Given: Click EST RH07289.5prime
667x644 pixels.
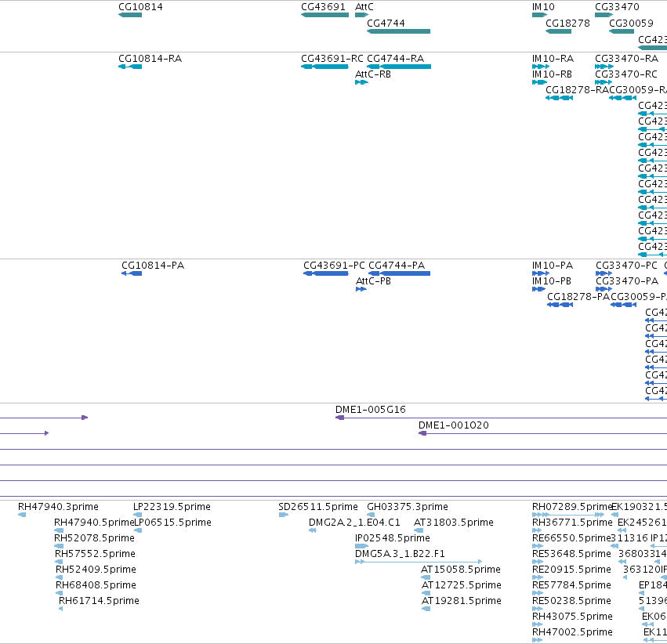Looking at the screenshot, I should coord(568,515).
